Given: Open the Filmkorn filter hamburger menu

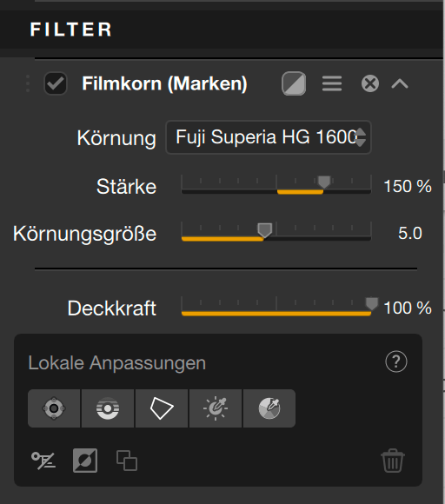Looking at the screenshot, I should (332, 83).
